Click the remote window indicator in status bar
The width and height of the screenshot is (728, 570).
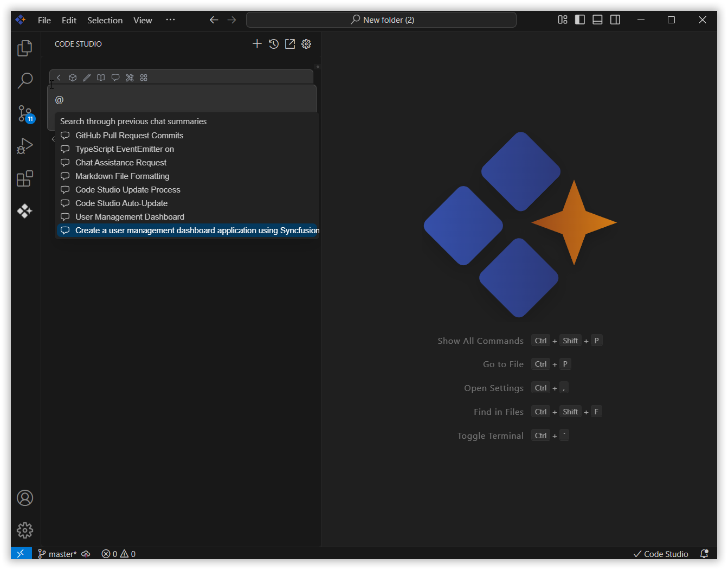[21, 554]
